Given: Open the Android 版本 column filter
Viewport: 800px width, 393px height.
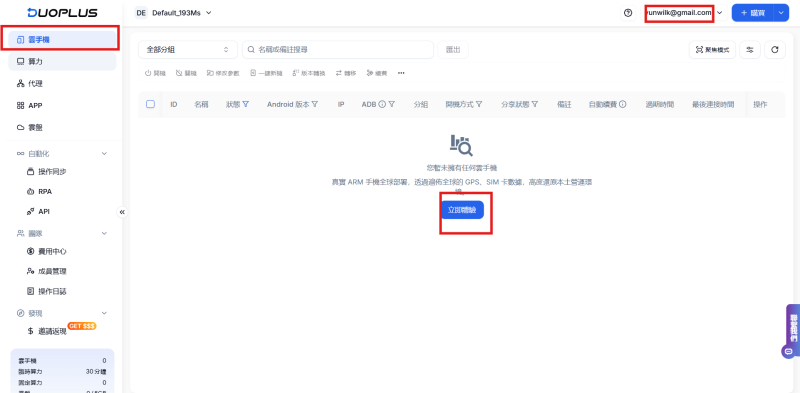Looking at the screenshot, I should [x=315, y=104].
